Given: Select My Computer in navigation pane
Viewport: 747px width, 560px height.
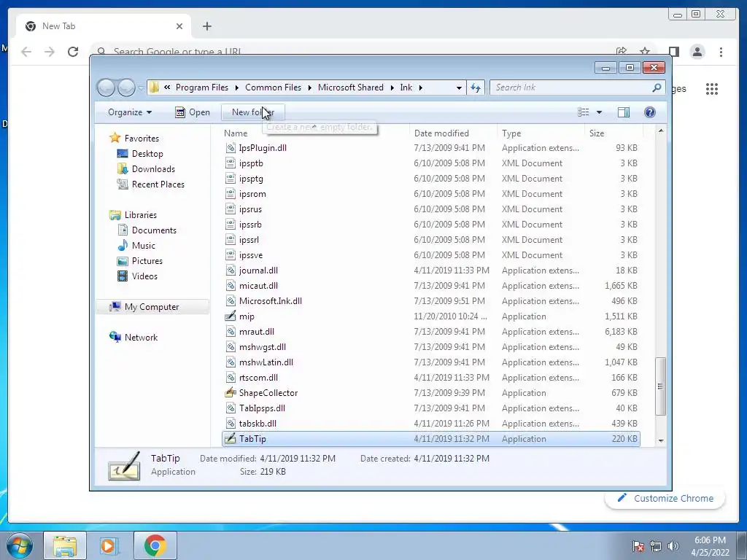Looking at the screenshot, I should point(152,307).
